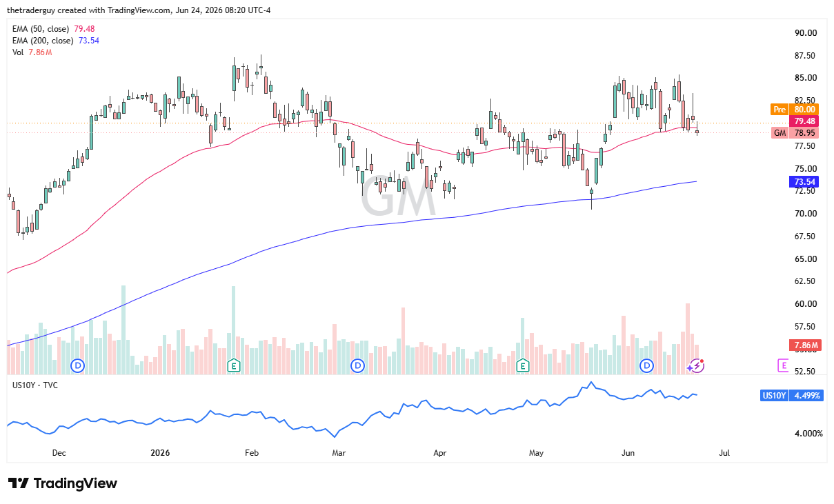The image size is (834, 504).
Task: Click the dividend D marker in March
Action: click(357, 365)
